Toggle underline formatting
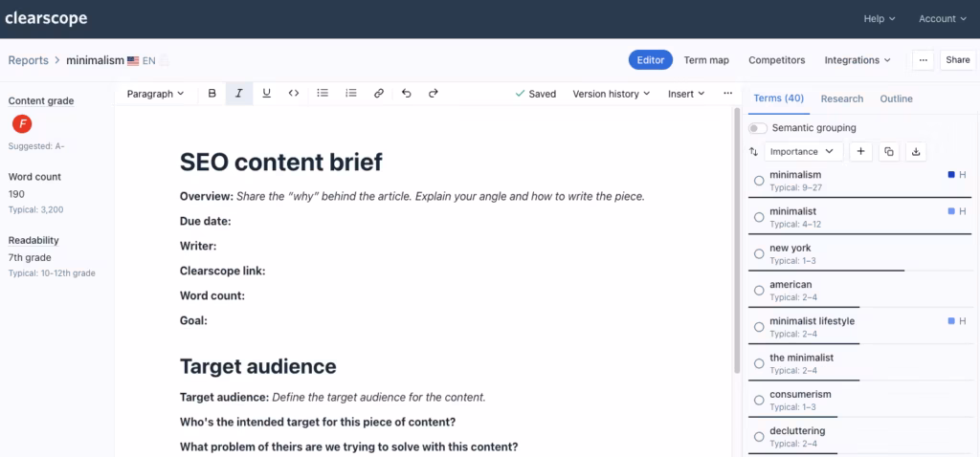Image resolution: width=980 pixels, height=457 pixels. [266, 94]
